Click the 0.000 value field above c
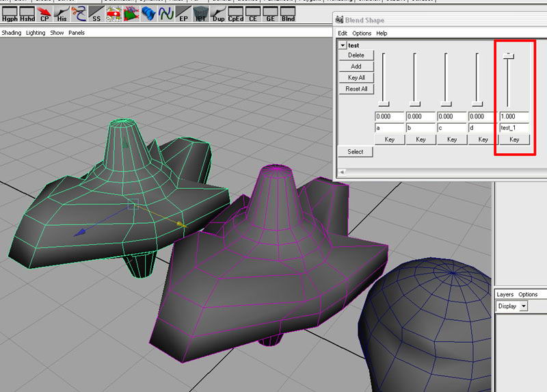The image size is (547, 392). [x=452, y=116]
